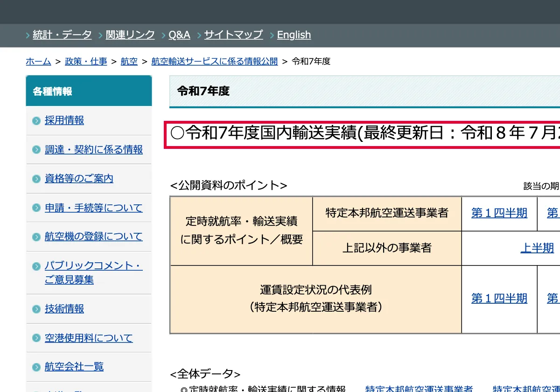Click the 定時就航率・輸送実績 table header cell
This screenshot has width=560, height=392.
tap(241, 231)
